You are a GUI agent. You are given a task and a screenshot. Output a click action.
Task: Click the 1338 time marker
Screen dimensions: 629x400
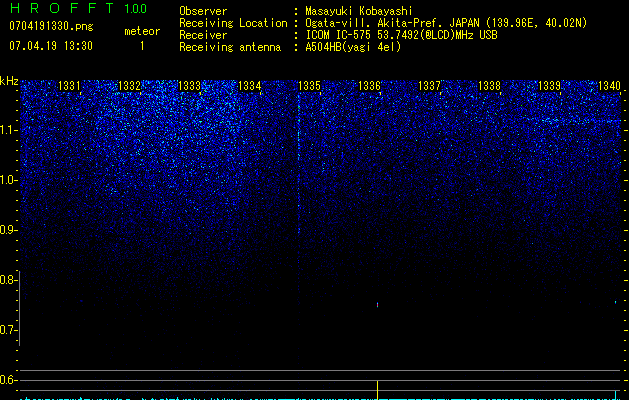click(x=489, y=86)
